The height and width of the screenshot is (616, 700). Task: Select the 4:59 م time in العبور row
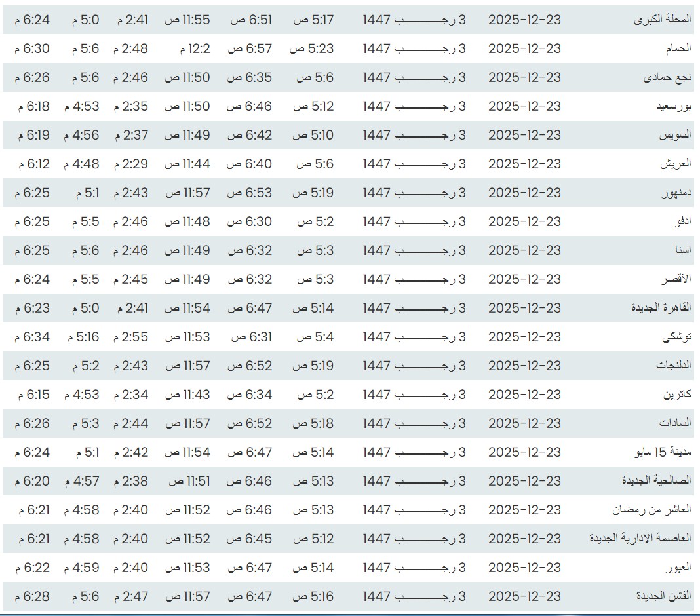point(81,568)
